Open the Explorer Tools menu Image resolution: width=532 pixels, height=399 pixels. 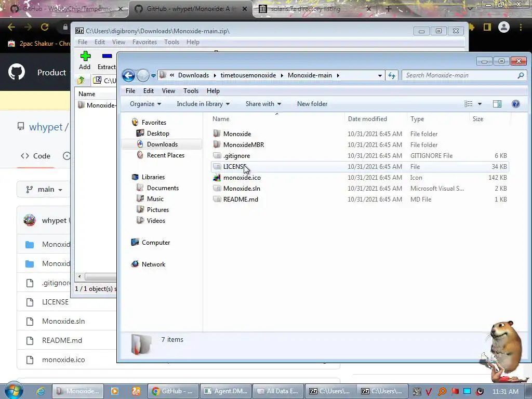coord(191,91)
